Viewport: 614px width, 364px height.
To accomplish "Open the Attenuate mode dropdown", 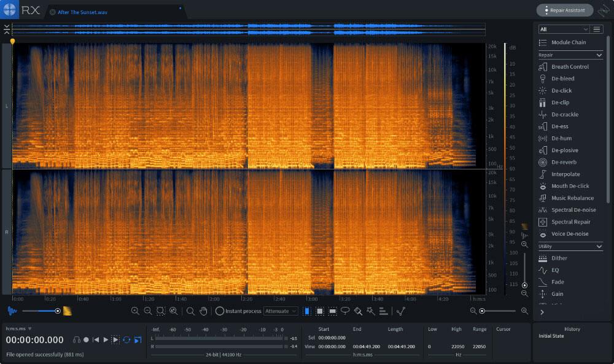I will pyautogui.click(x=281, y=311).
